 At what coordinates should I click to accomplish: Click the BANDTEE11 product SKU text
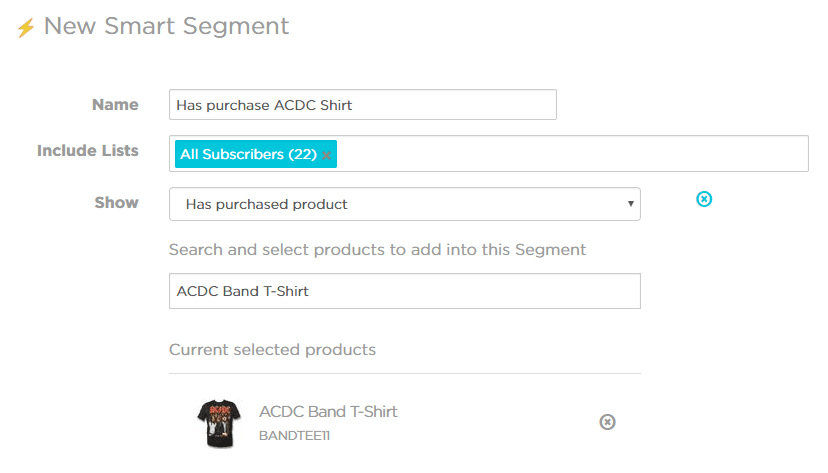(x=294, y=436)
